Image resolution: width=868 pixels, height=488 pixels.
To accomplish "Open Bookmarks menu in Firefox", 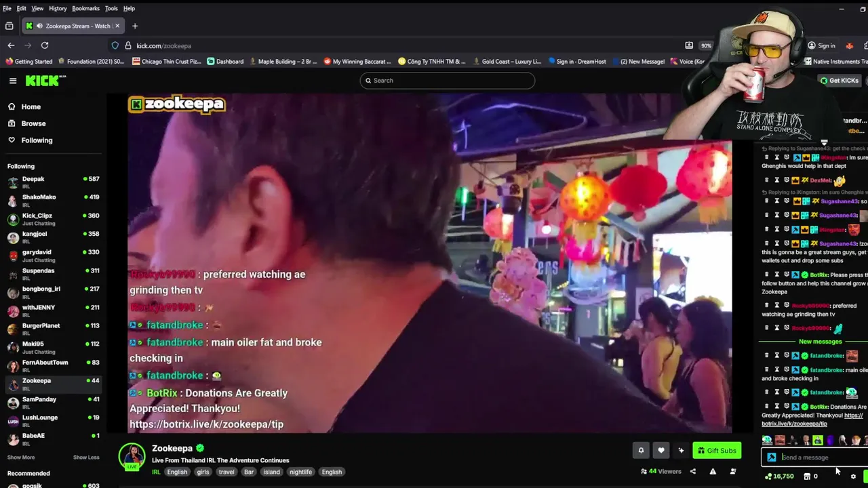I will point(85,8).
